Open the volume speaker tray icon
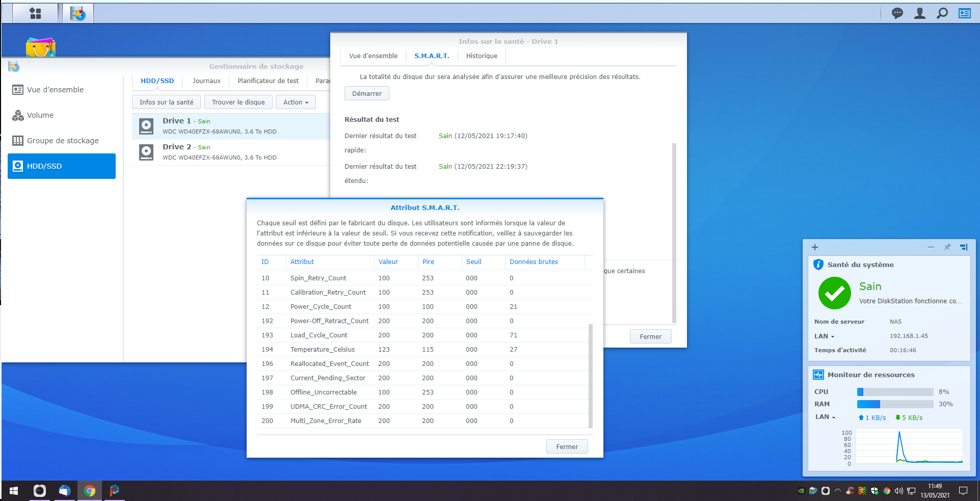 [x=899, y=491]
